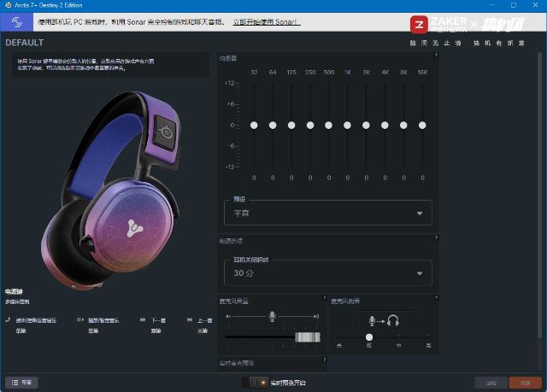This screenshot has width=547, height=392.
Task: Click the mic volume level bar handle
Action: point(308,337)
